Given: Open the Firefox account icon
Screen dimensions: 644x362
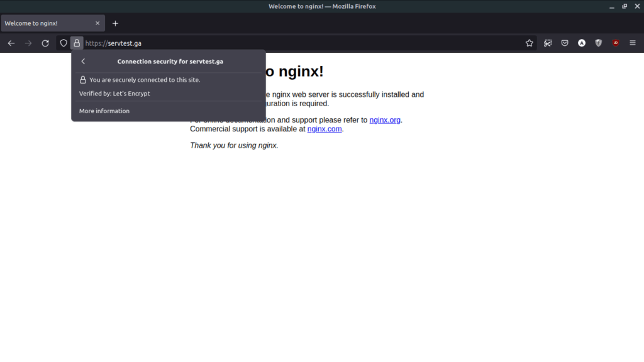Looking at the screenshot, I should pos(582,43).
